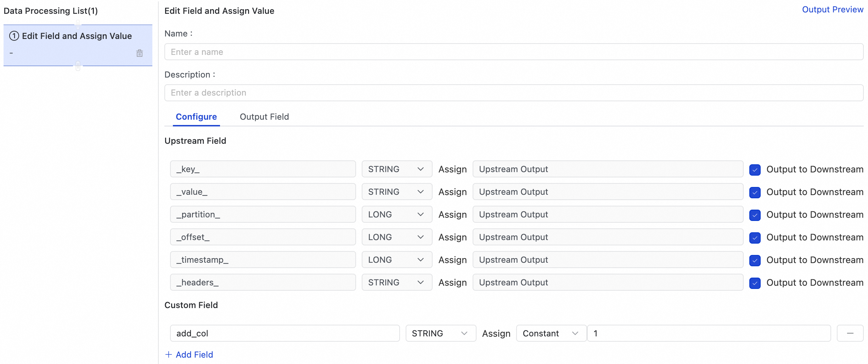Open the Output Preview link
The image size is (868, 364).
coord(832,10)
